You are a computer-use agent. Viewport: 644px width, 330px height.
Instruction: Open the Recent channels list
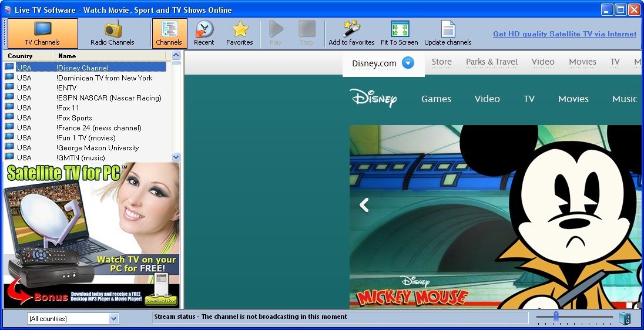[204, 33]
